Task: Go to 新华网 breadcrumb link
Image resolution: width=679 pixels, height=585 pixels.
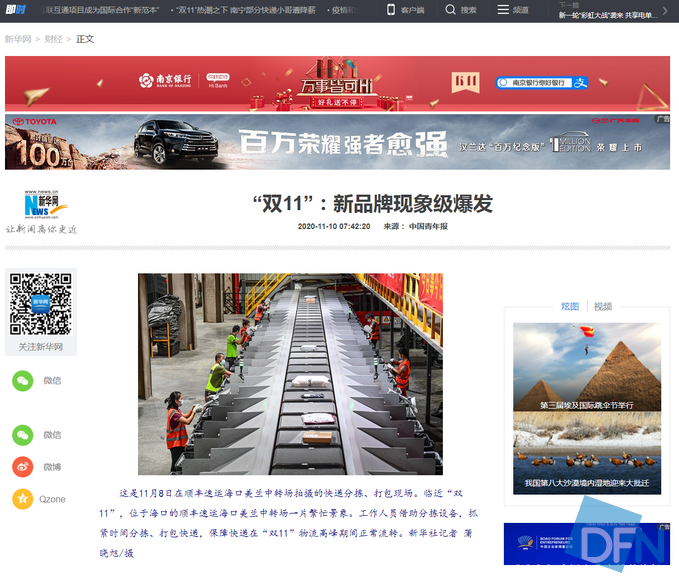Action: click(x=18, y=39)
